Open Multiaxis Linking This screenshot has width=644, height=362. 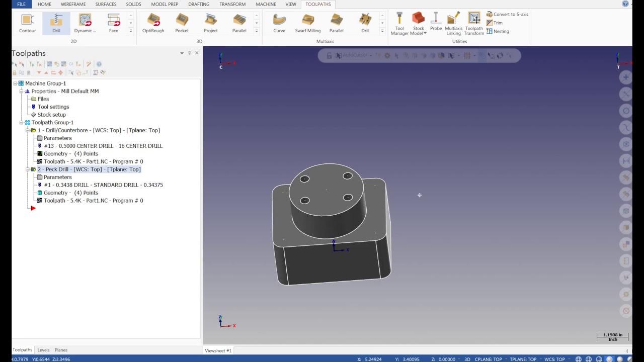[454, 24]
